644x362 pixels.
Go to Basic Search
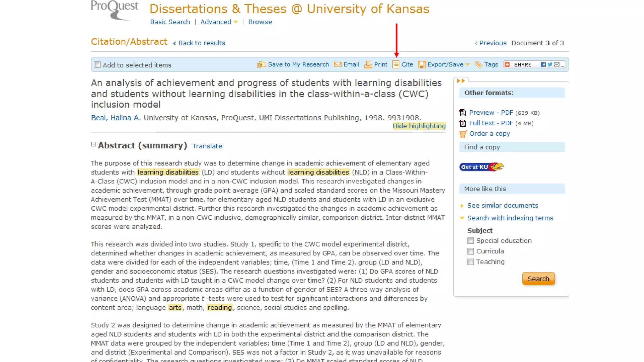coord(170,22)
